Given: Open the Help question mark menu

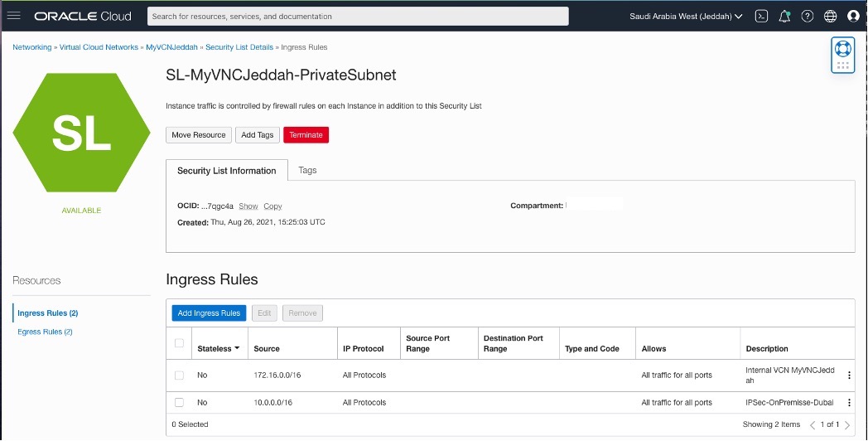Looking at the screenshot, I should tap(808, 16).
